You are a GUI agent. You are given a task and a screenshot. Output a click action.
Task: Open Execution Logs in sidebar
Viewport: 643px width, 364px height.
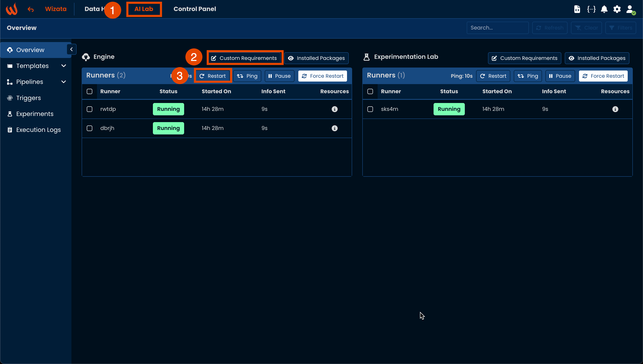coord(38,130)
